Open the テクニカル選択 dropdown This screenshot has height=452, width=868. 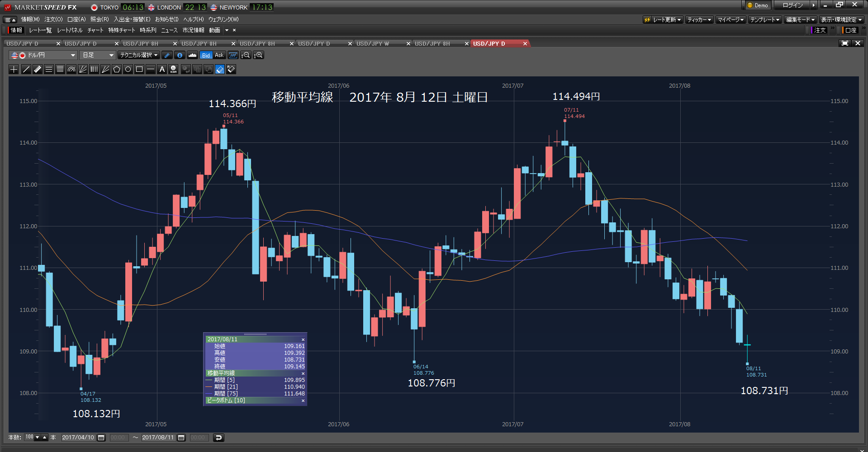tap(139, 55)
